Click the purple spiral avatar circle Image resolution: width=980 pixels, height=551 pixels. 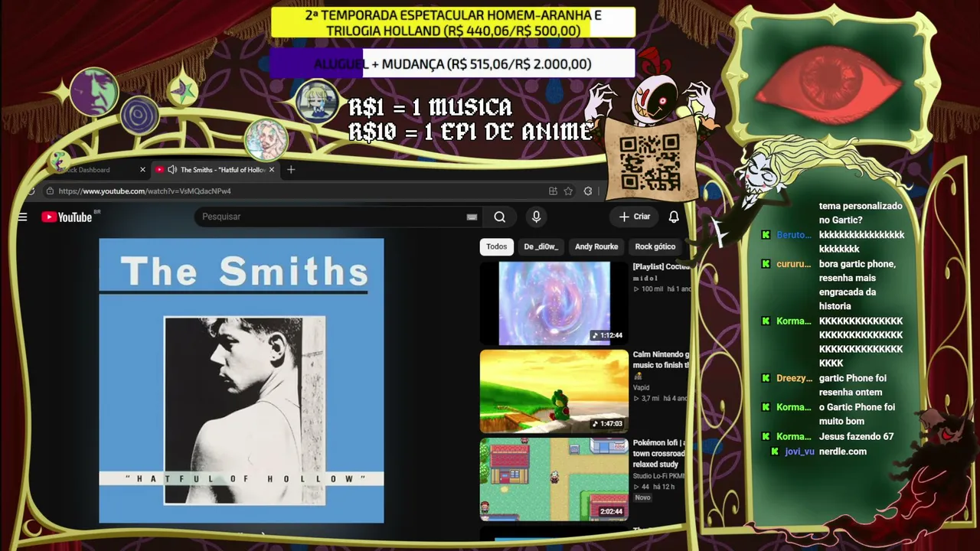tap(139, 115)
